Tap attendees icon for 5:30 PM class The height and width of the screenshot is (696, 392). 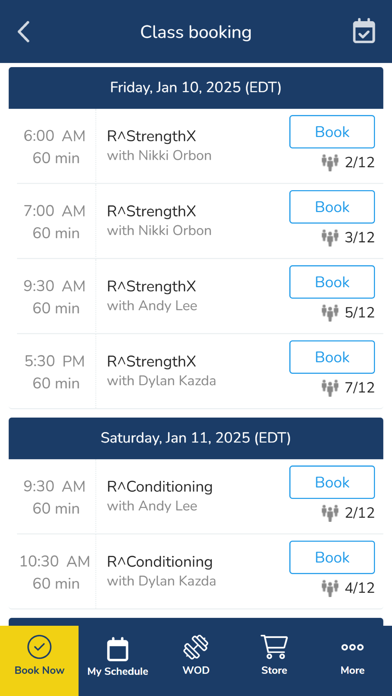pos(330,388)
